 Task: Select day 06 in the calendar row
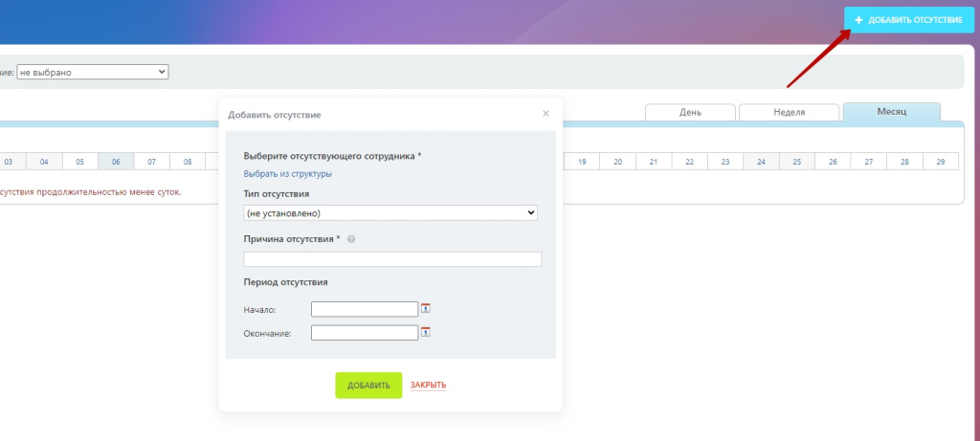coord(116,162)
